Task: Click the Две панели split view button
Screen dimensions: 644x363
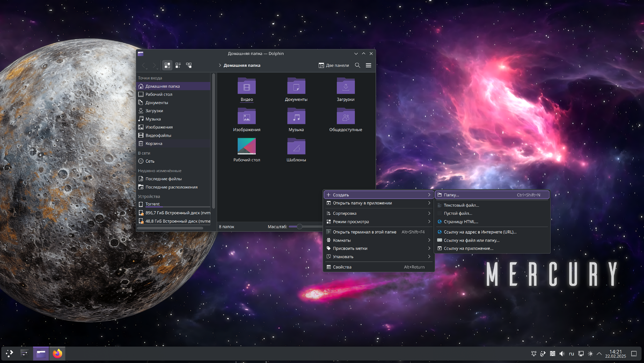Action: (x=334, y=65)
